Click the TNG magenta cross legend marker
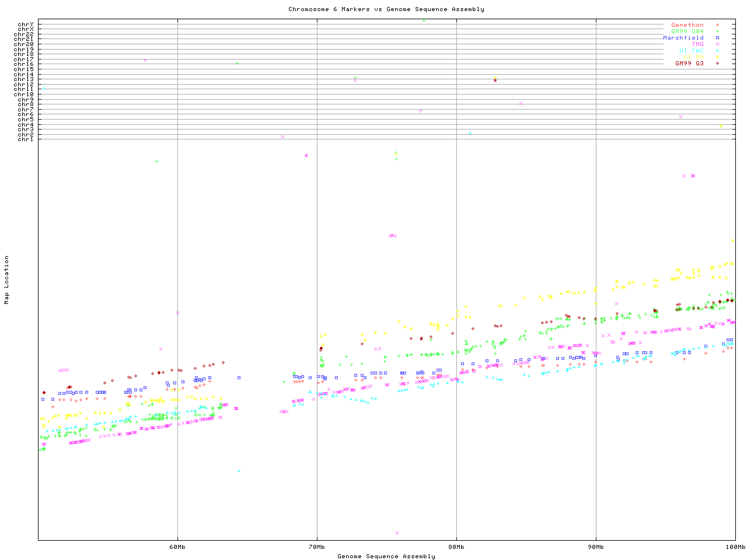747x560 pixels. pos(717,44)
